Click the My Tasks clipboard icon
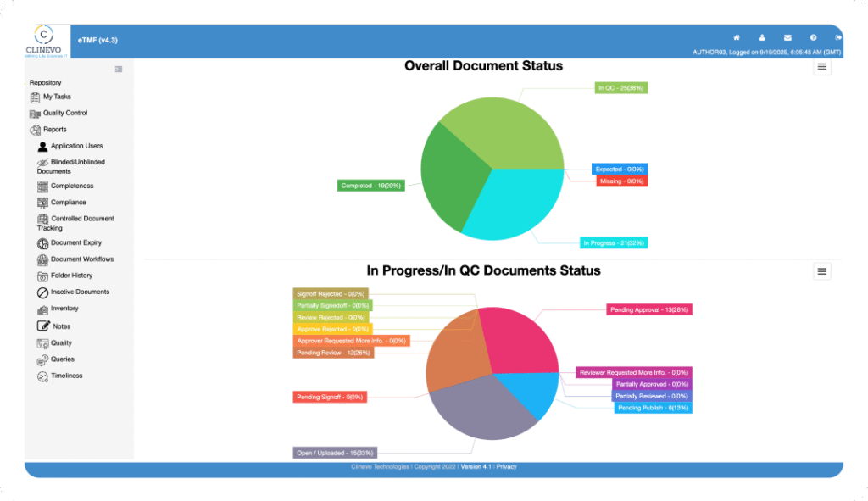This screenshot has width=868, height=501. (x=35, y=97)
